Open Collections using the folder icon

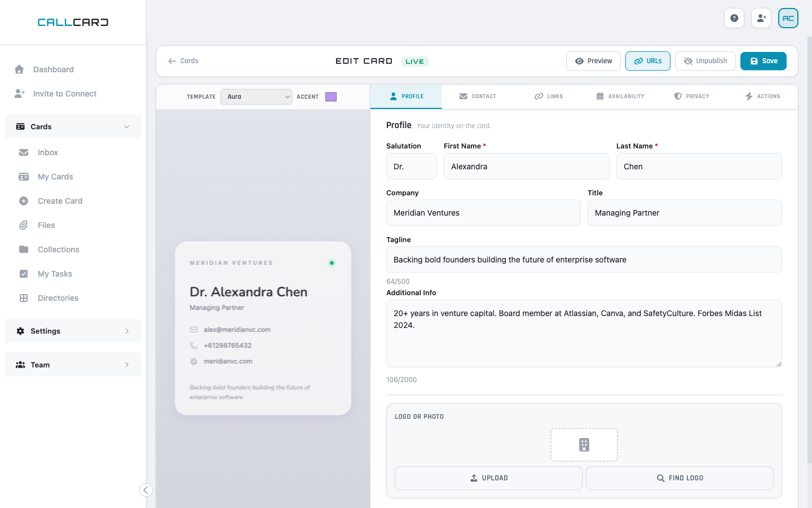[x=58, y=249]
